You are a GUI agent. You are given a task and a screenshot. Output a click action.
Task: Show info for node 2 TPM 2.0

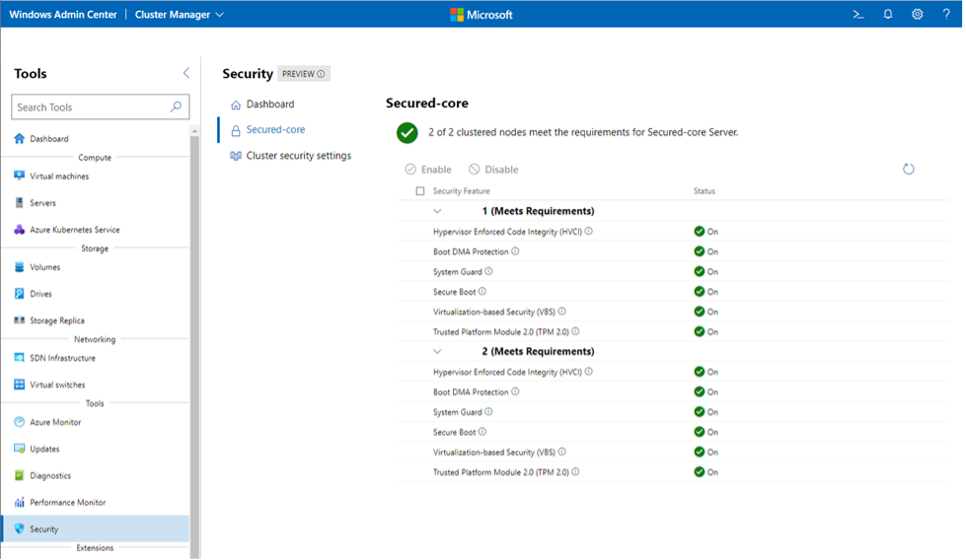(x=575, y=472)
